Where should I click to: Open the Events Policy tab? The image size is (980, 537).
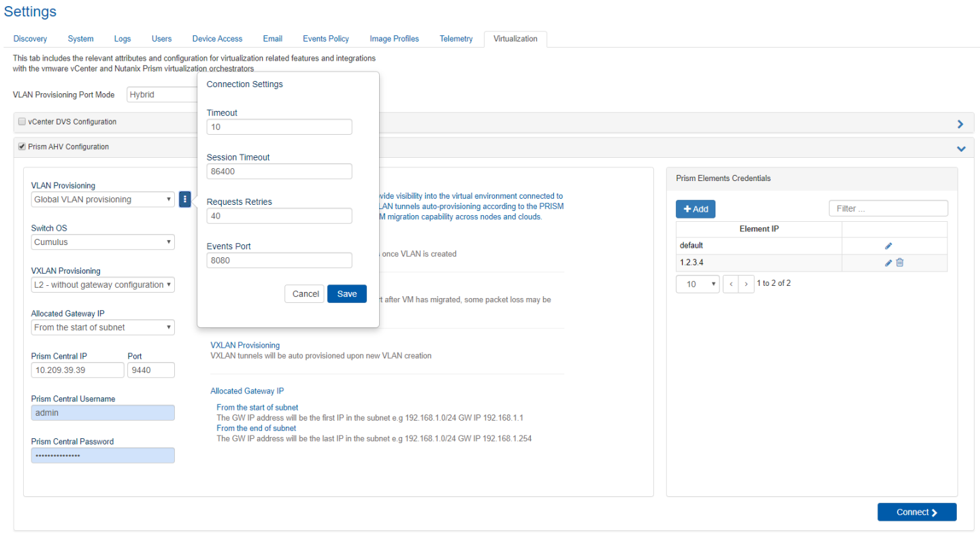pos(325,39)
